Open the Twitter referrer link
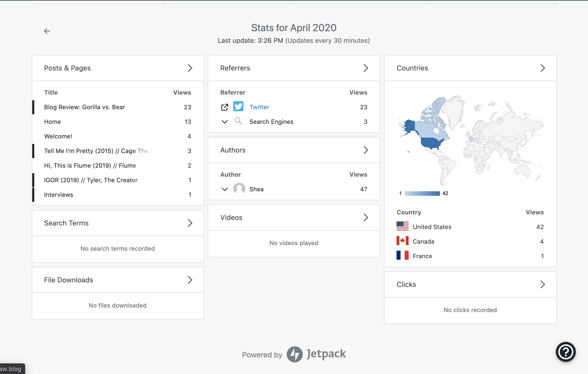This screenshot has height=374, width=588. [259, 107]
